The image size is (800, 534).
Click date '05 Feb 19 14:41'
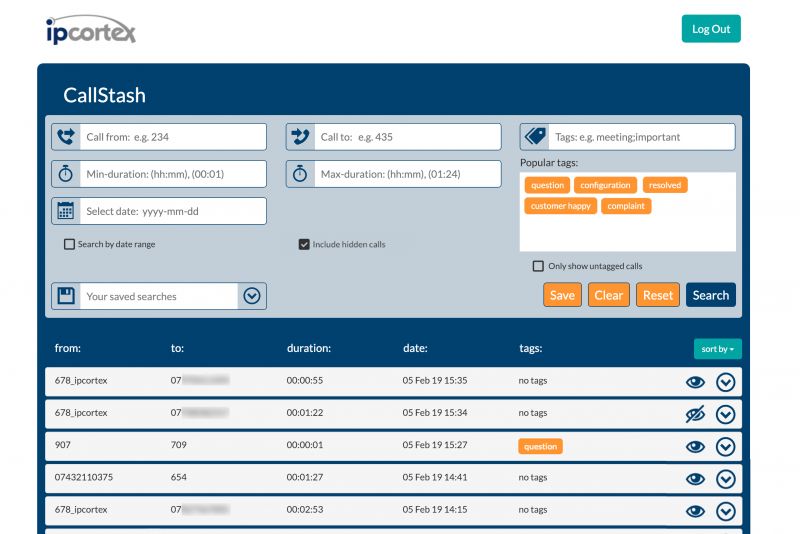click(435, 477)
